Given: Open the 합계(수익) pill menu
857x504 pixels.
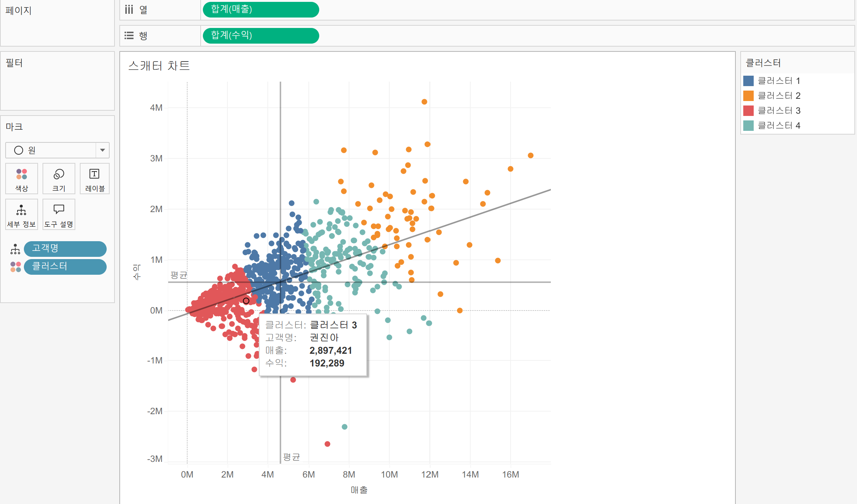Looking at the screenshot, I should 260,35.
